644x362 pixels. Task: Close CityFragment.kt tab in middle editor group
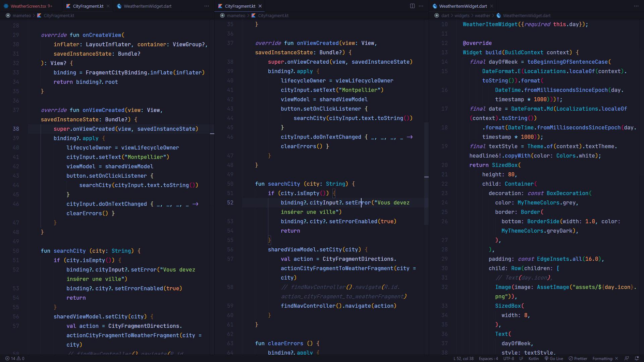260,6
